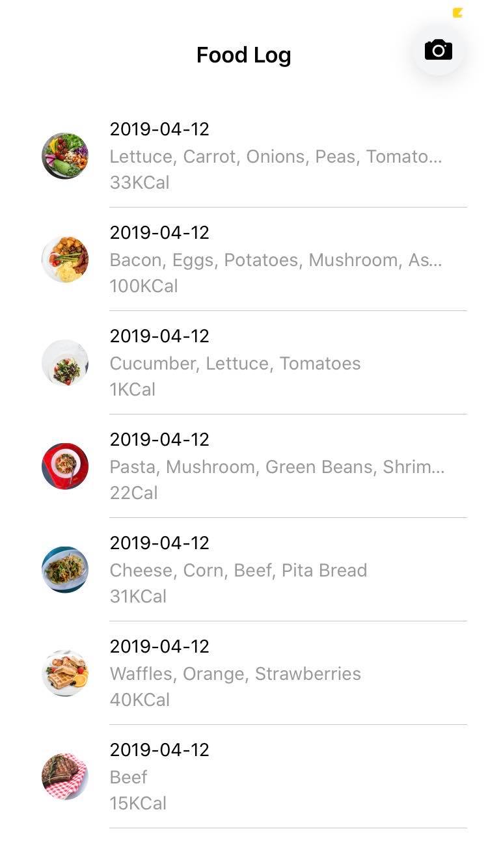Select the Bacon, Eggs, Potatoes entry
The image size is (488, 868).
click(x=244, y=260)
